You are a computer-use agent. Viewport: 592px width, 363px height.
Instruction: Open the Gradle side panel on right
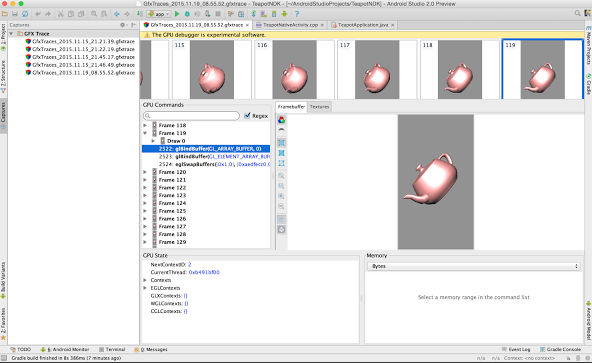pyautogui.click(x=588, y=84)
